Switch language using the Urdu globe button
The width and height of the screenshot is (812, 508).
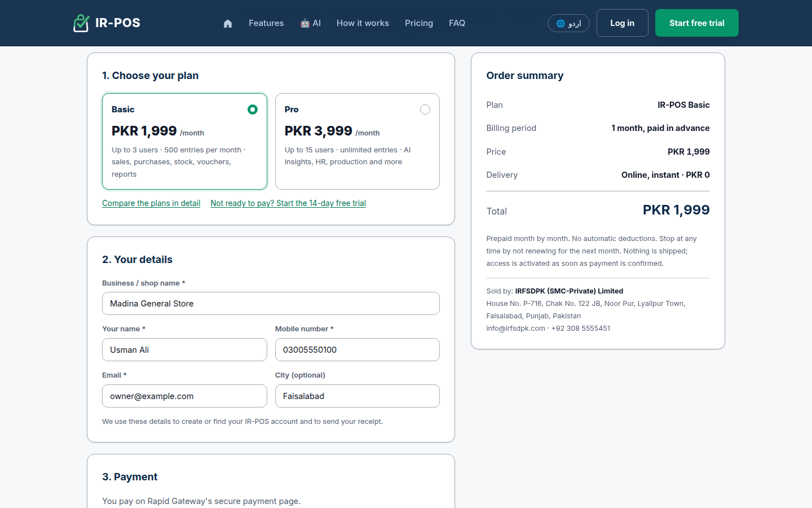pyautogui.click(x=568, y=23)
